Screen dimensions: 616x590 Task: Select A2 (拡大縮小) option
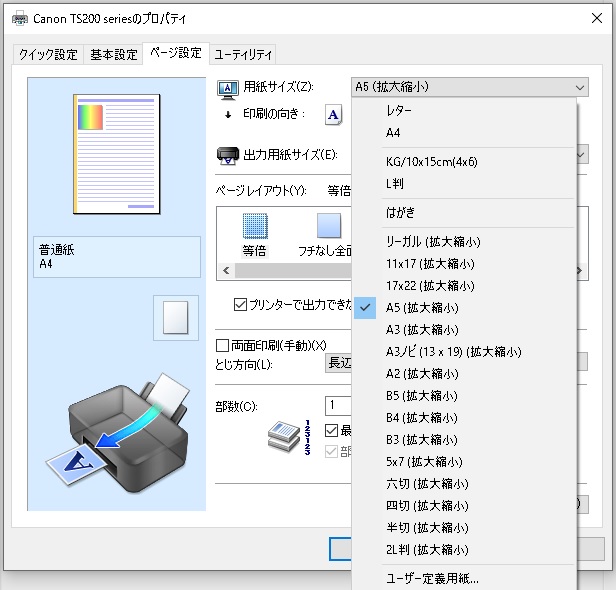click(x=464, y=374)
